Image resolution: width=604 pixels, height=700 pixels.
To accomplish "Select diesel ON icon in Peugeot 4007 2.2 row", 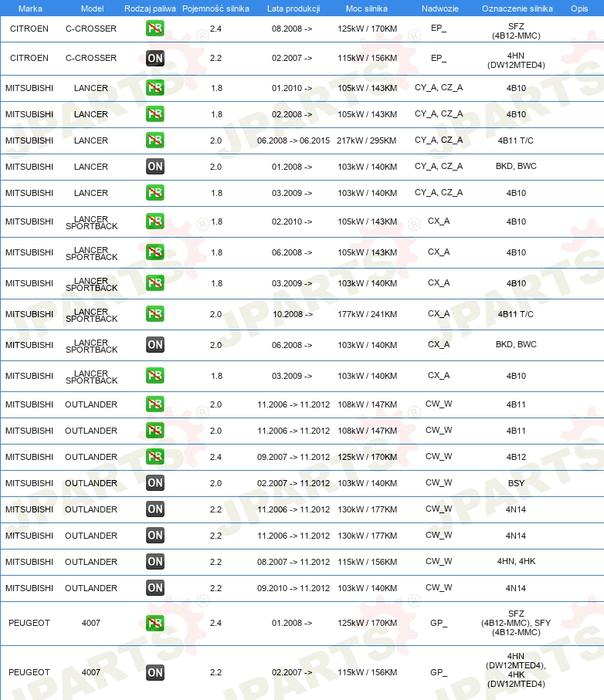I will click(155, 672).
